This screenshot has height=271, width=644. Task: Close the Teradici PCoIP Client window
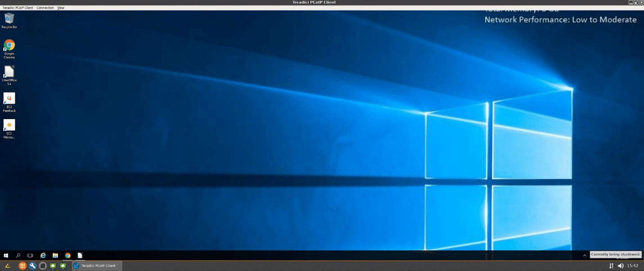coord(641,3)
